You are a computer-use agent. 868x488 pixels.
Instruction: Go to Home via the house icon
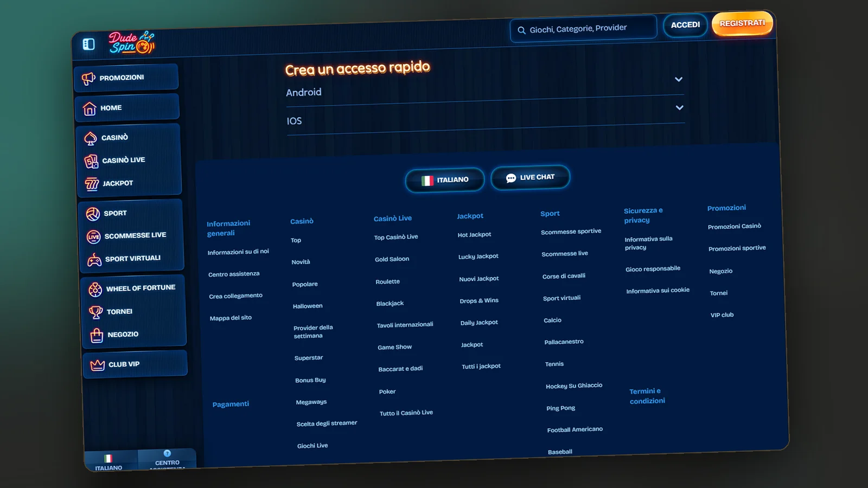(x=90, y=109)
